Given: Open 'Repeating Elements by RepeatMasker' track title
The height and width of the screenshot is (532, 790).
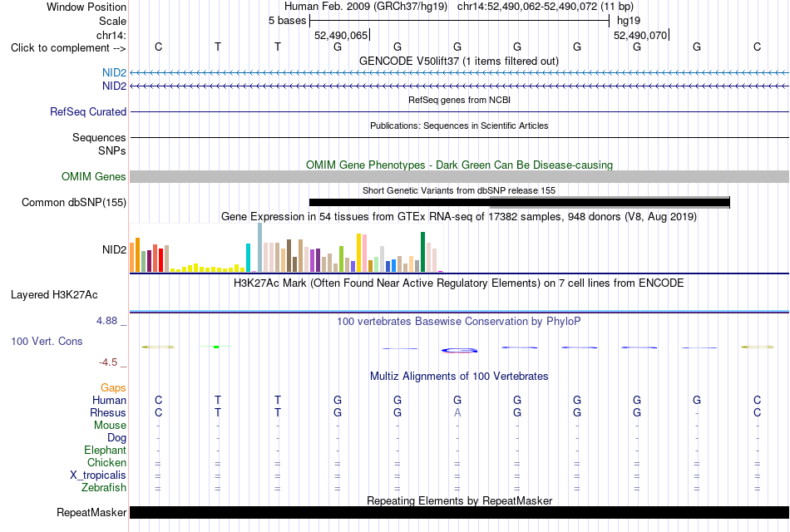Looking at the screenshot, I should (x=459, y=500).
